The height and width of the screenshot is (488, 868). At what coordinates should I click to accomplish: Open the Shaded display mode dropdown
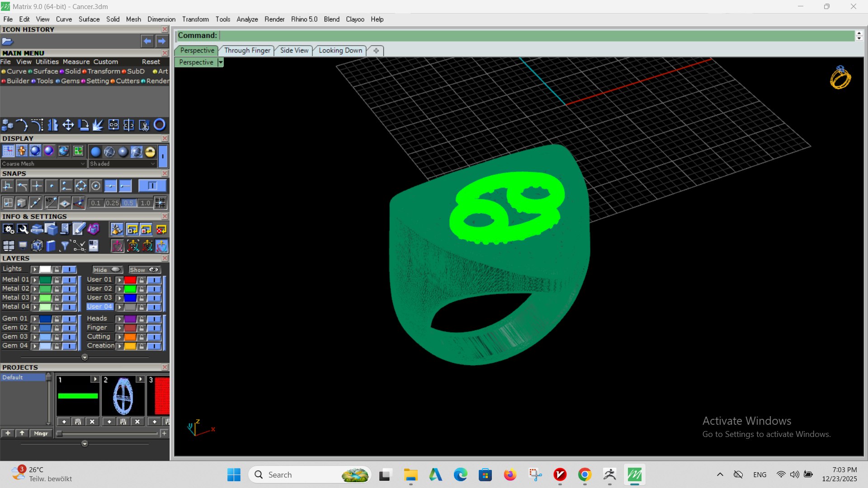pyautogui.click(x=123, y=164)
